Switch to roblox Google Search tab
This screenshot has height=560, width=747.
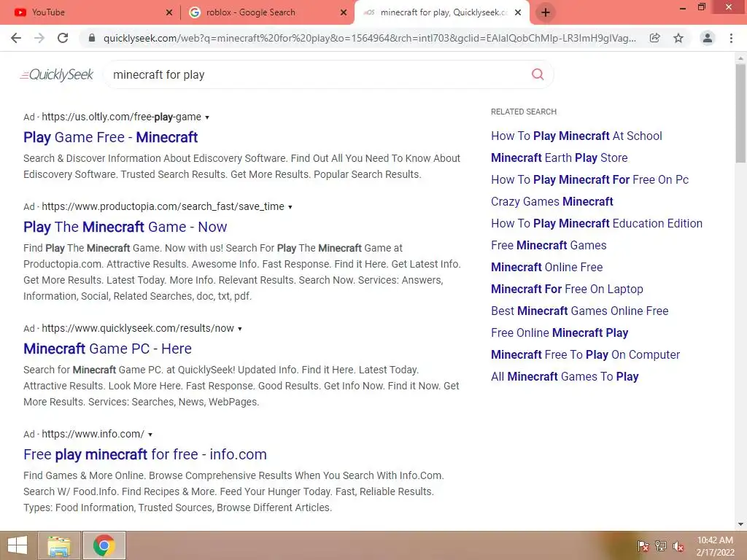(x=267, y=12)
